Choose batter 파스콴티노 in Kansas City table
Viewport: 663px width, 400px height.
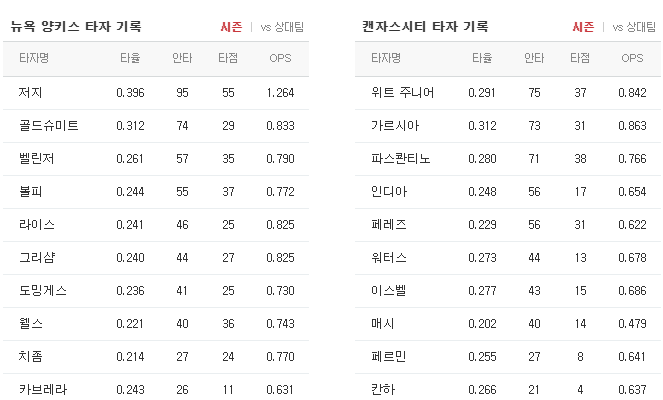point(508,159)
